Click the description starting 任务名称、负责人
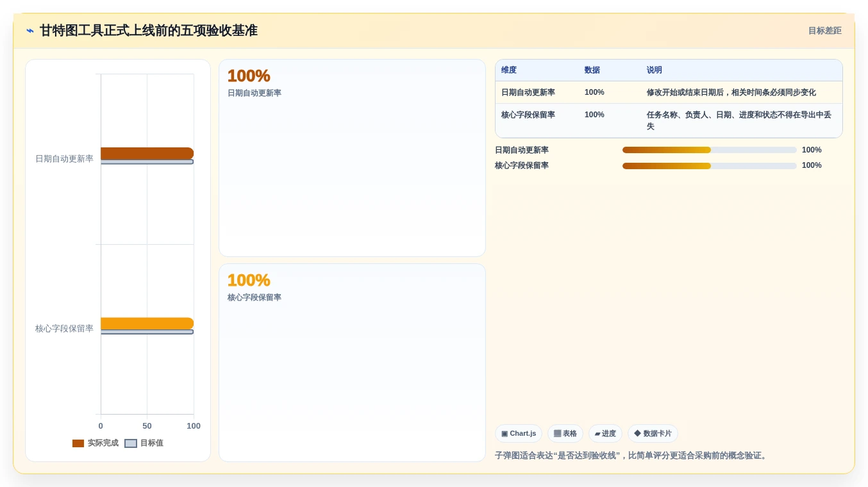 point(739,120)
